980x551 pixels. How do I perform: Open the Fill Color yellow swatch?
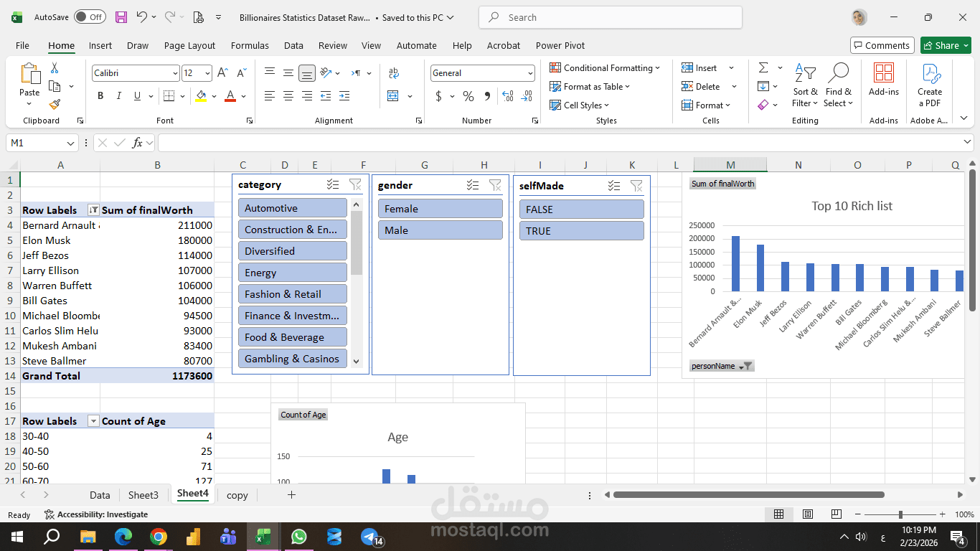pyautogui.click(x=201, y=96)
